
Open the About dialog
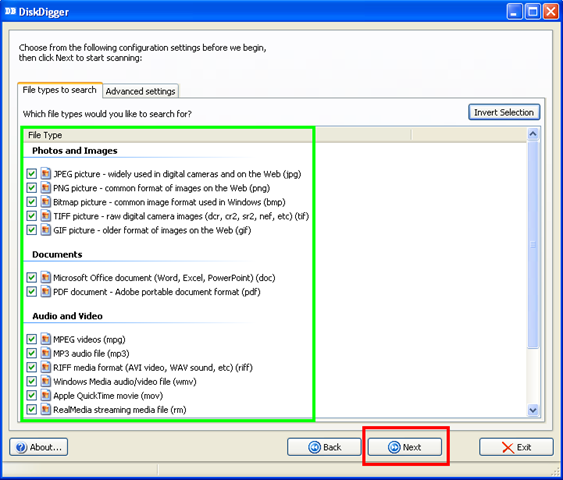(x=39, y=447)
